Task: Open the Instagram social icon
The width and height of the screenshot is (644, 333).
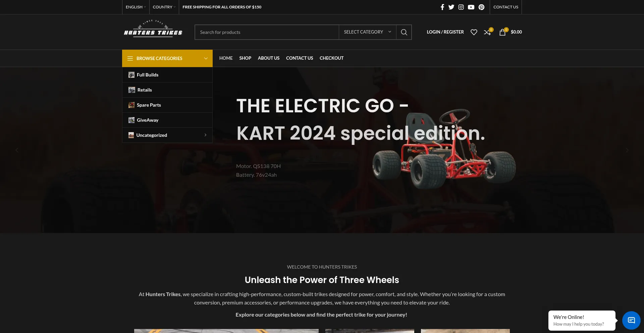Action: coord(461,7)
